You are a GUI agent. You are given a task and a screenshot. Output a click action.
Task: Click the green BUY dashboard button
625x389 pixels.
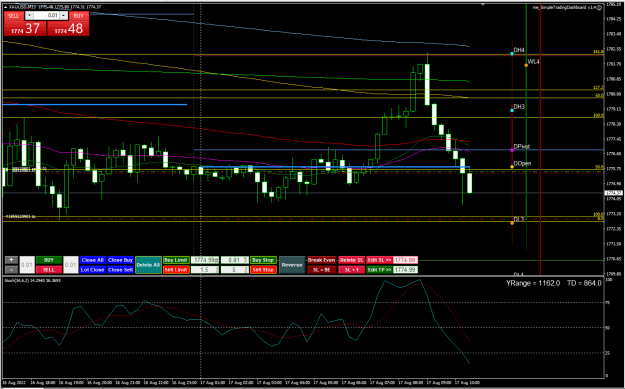[x=49, y=260]
